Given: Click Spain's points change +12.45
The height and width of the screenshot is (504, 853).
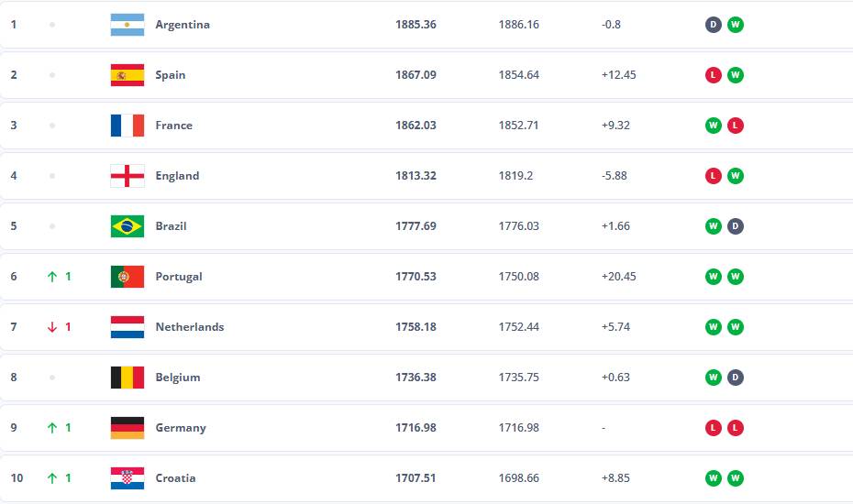Looking at the screenshot, I should click(618, 75).
